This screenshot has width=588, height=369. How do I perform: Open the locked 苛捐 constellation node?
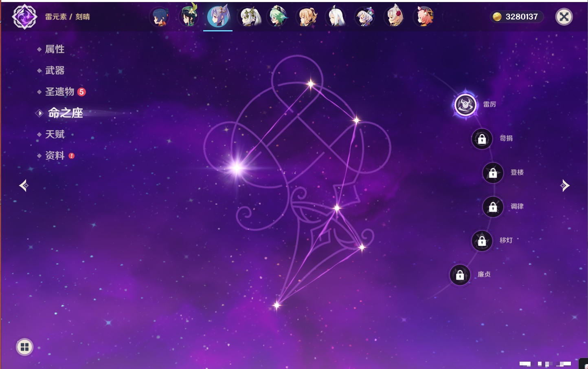pos(482,139)
